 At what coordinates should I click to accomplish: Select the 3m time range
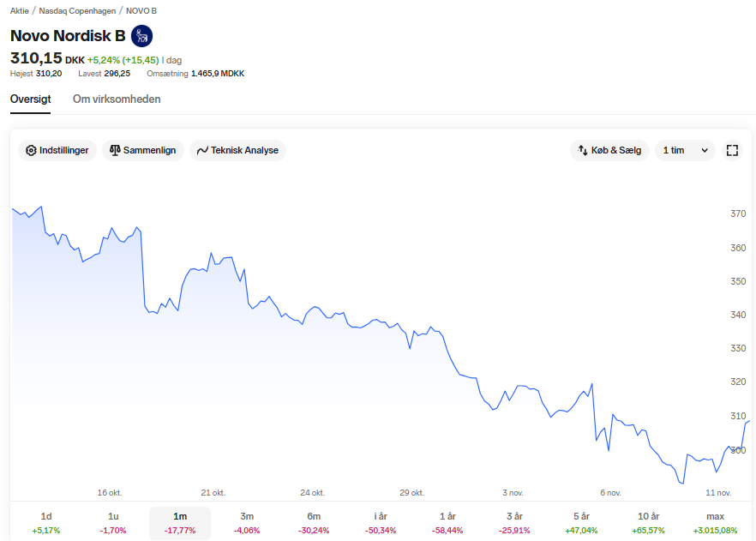247,523
